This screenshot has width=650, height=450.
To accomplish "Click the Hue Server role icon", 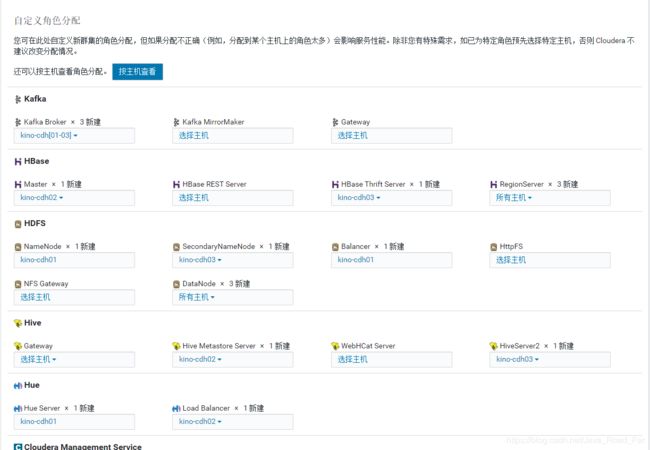I will pyautogui.click(x=18, y=409).
